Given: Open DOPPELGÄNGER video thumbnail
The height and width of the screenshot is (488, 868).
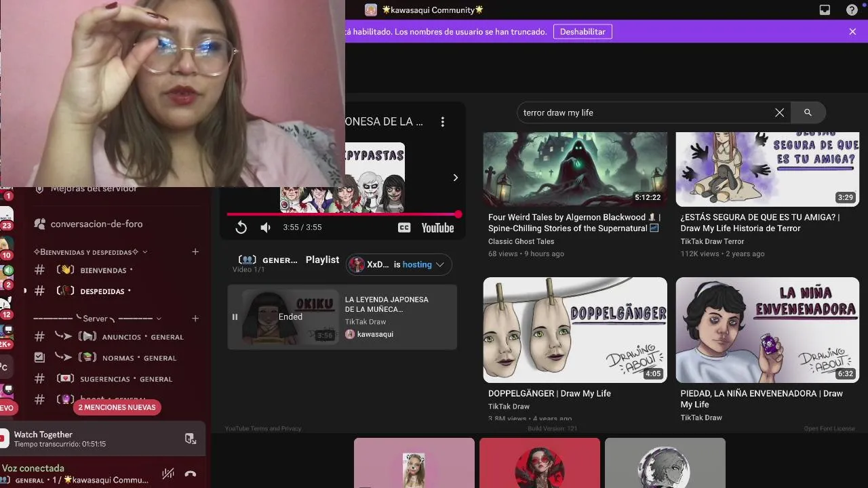Looking at the screenshot, I should pos(575,330).
